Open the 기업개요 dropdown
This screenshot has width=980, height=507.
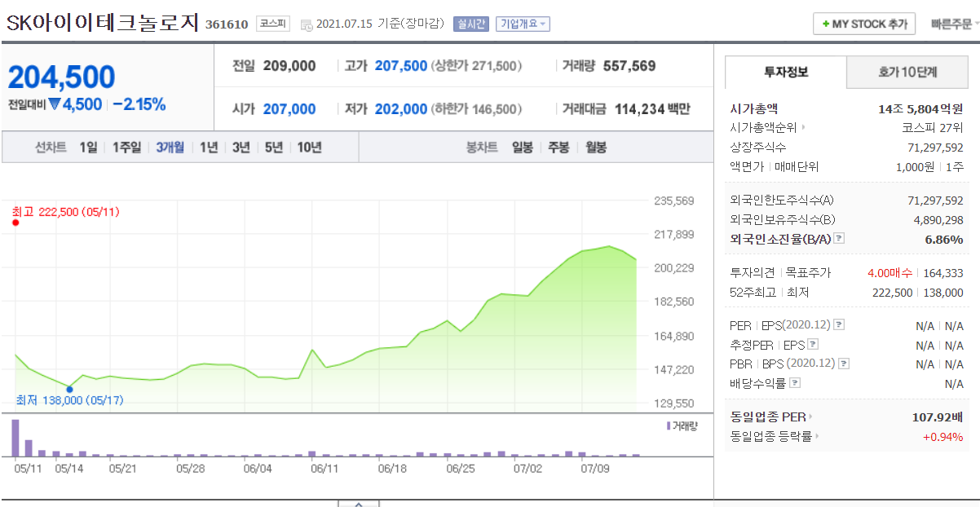[523, 24]
